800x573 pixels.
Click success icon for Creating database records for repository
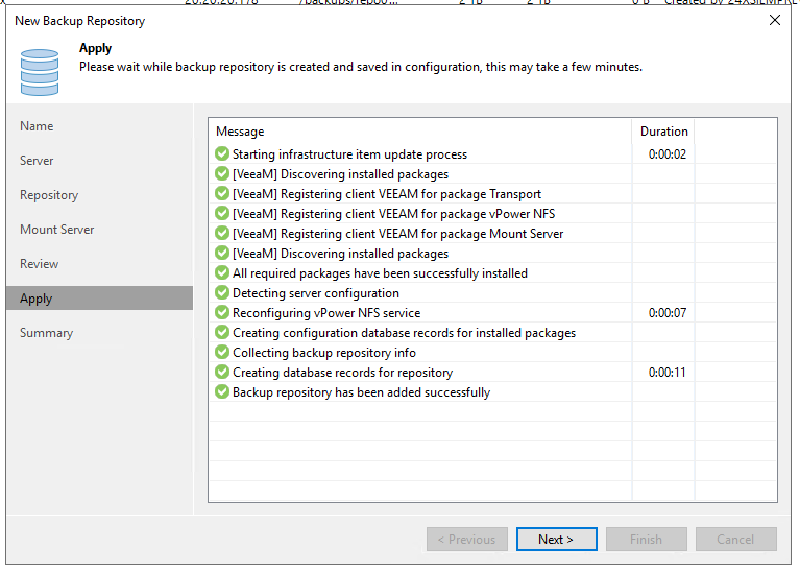click(x=222, y=372)
